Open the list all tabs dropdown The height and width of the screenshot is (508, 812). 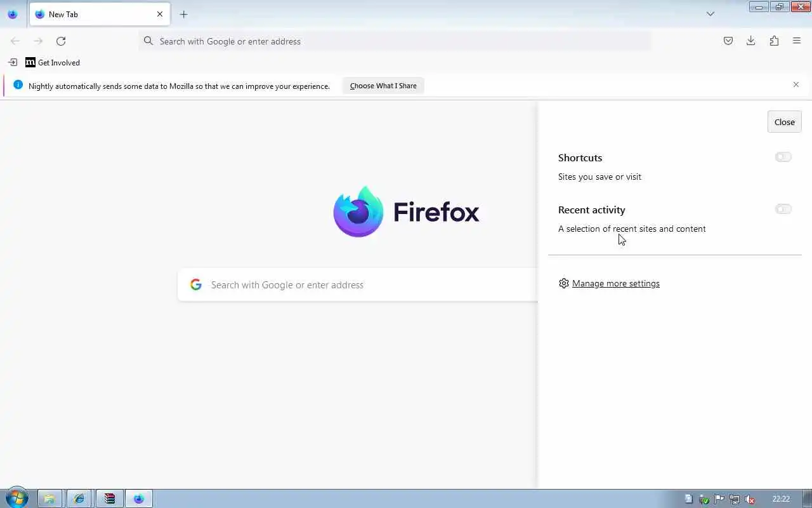coord(710,14)
